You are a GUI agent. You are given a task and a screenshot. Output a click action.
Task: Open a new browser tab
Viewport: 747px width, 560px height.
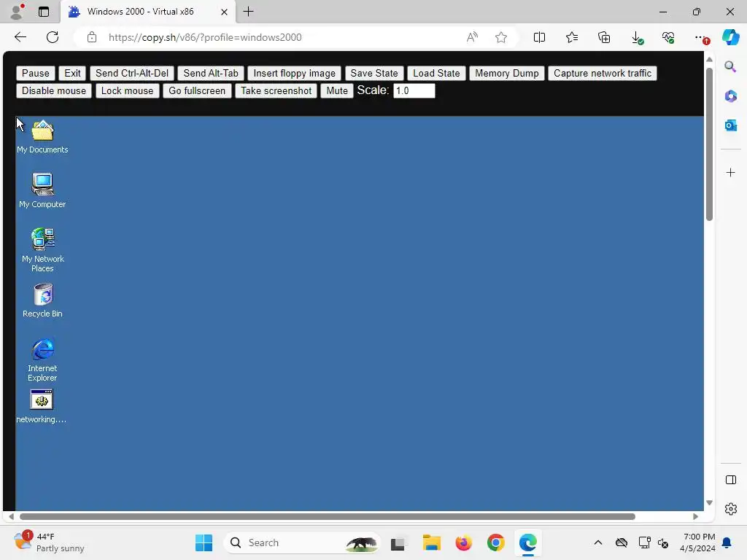pos(248,12)
